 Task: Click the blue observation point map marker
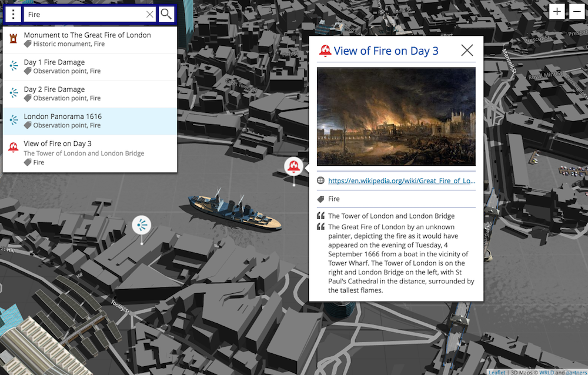point(141,225)
